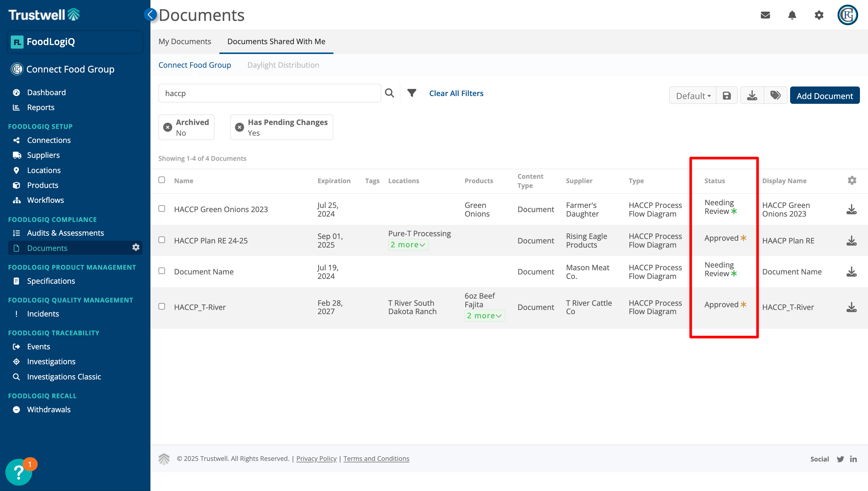Open the Terms and Conditions link

376,458
